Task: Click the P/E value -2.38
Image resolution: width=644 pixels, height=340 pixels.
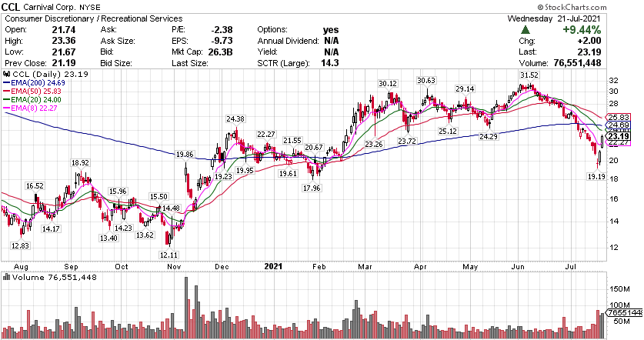Action: click(222, 29)
